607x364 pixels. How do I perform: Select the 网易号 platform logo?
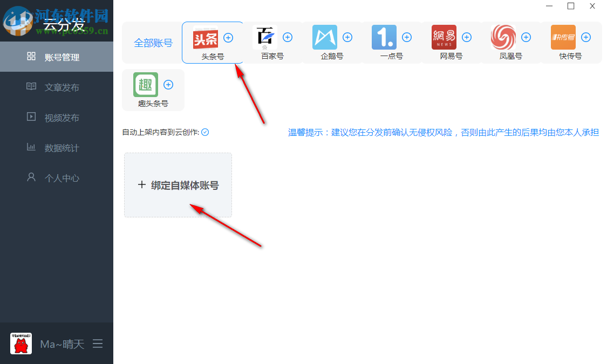click(x=444, y=37)
